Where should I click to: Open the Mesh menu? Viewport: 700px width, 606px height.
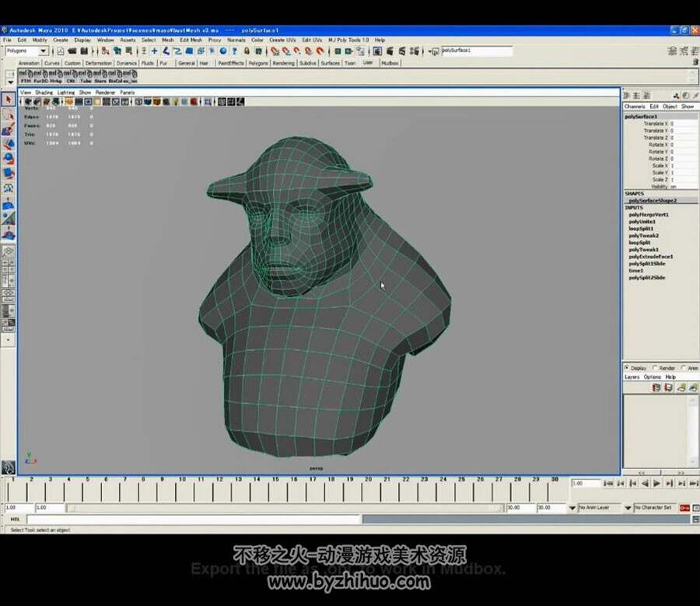coord(168,40)
